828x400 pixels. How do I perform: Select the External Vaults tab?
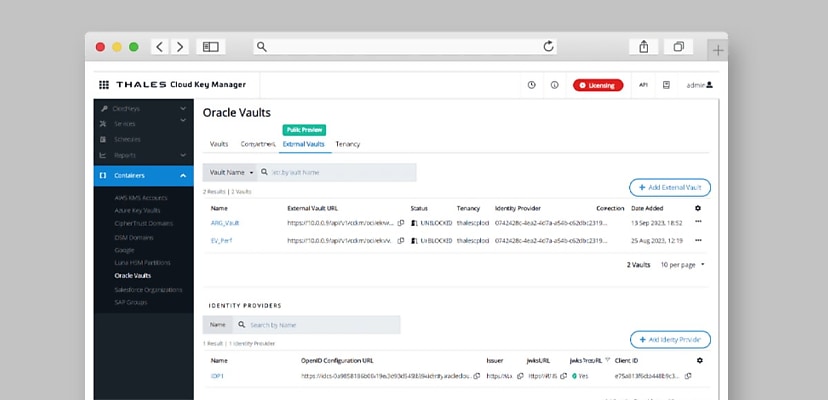[x=304, y=144]
